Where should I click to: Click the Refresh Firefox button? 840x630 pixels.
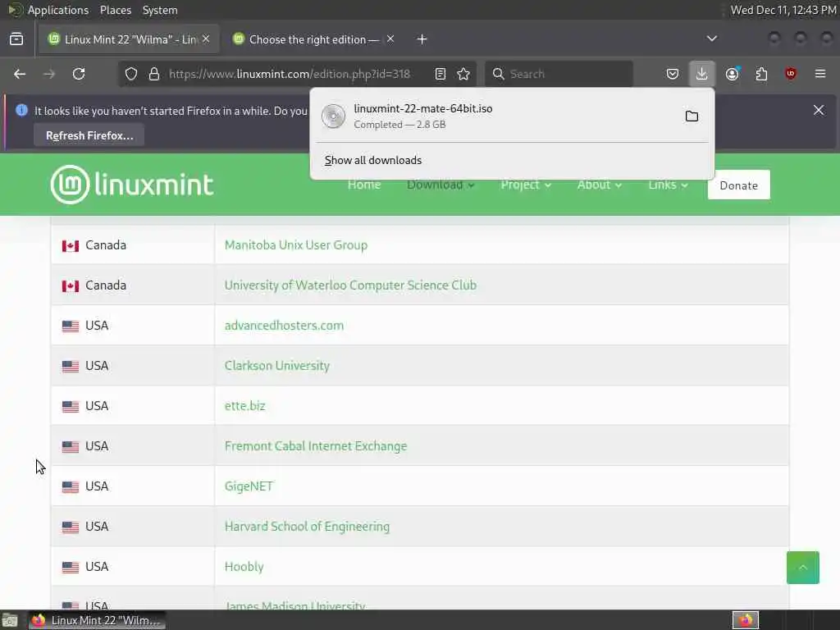click(89, 135)
